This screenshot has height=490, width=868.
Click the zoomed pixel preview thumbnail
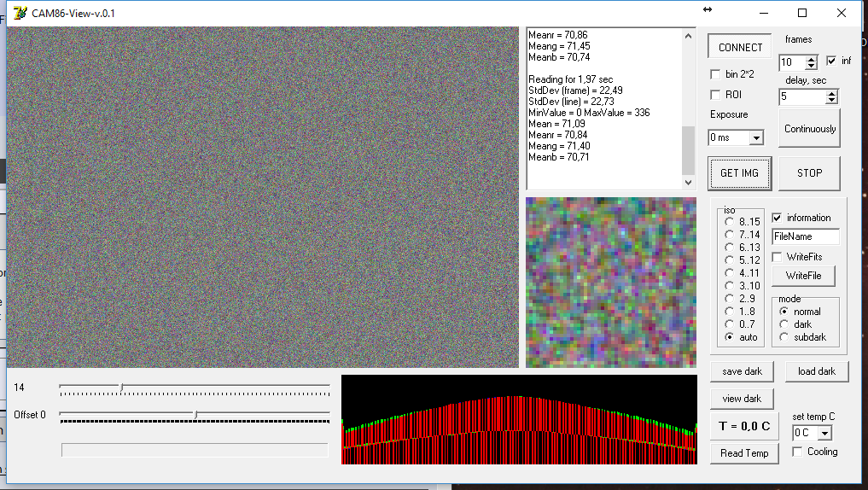tap(610, 283)
